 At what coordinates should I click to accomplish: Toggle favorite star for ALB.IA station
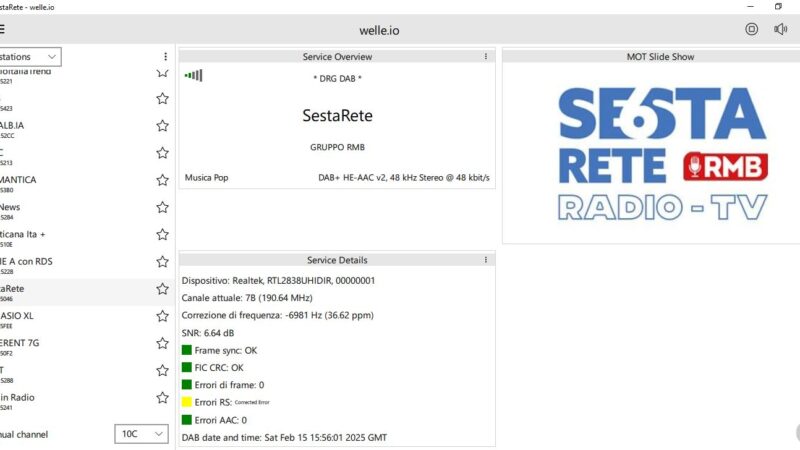pyautogui.click(x=162, y=126)
